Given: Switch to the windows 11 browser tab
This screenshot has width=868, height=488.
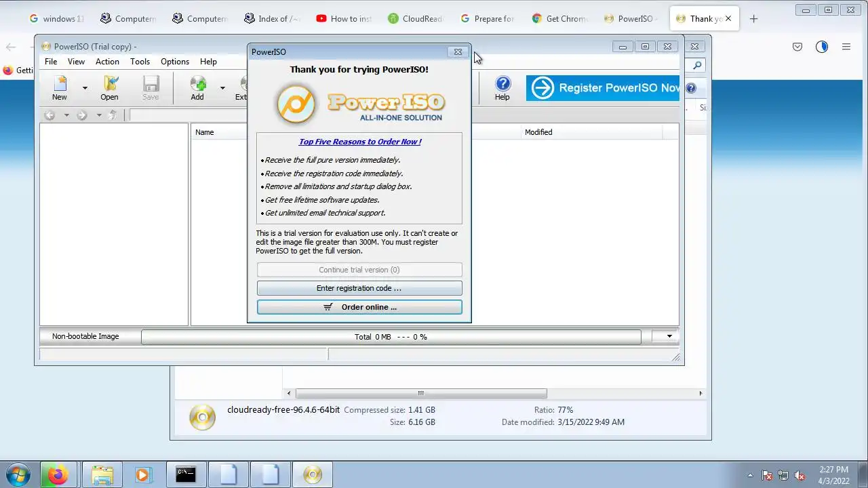Looking at the screenshot, I should pyautogui.click(x=58, y=19).
